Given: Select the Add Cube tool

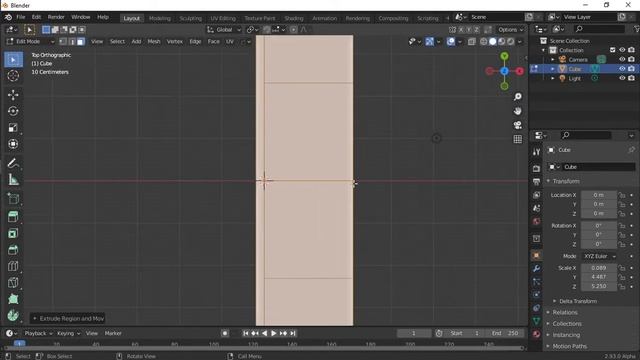Looking at the screenshot, I should 13,198.
